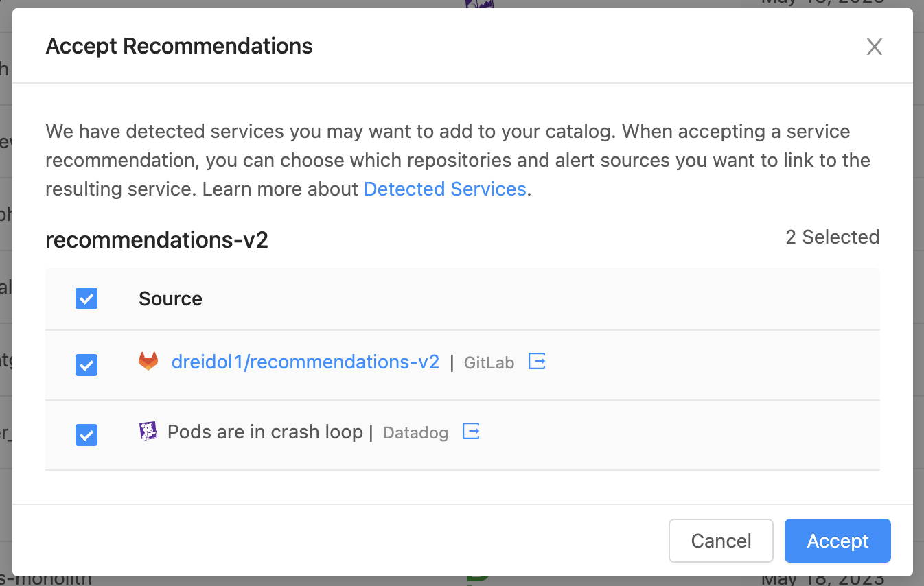Click the Datadog dog logo icon
This screenshot has height=586, width=924.
pyautogui.click(x=148, y=432)
